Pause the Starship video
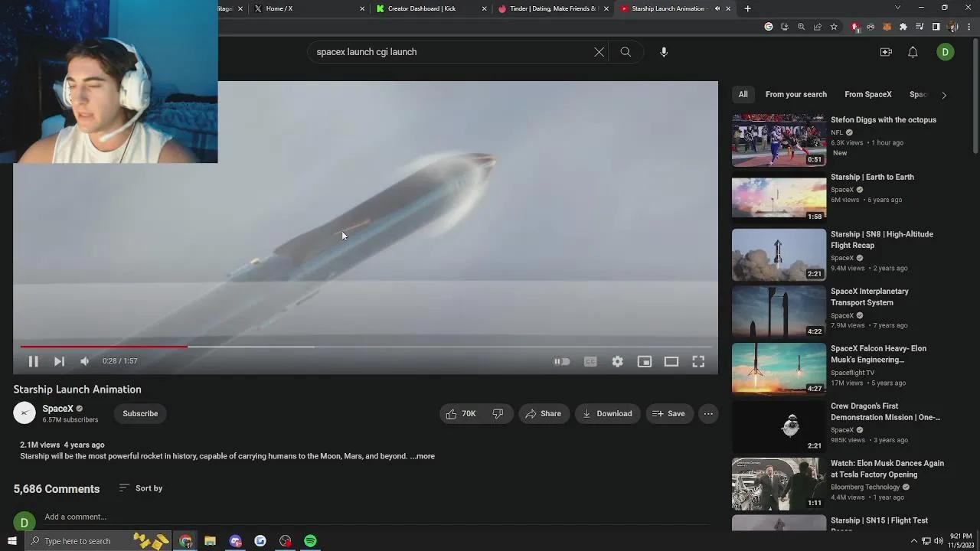Screen dimensions: 980x551 point(33,361)
